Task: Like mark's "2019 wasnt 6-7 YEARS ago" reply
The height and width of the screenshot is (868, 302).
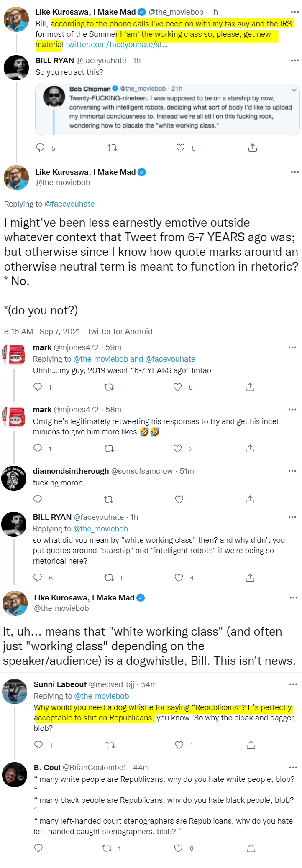Action: (178, 387)
